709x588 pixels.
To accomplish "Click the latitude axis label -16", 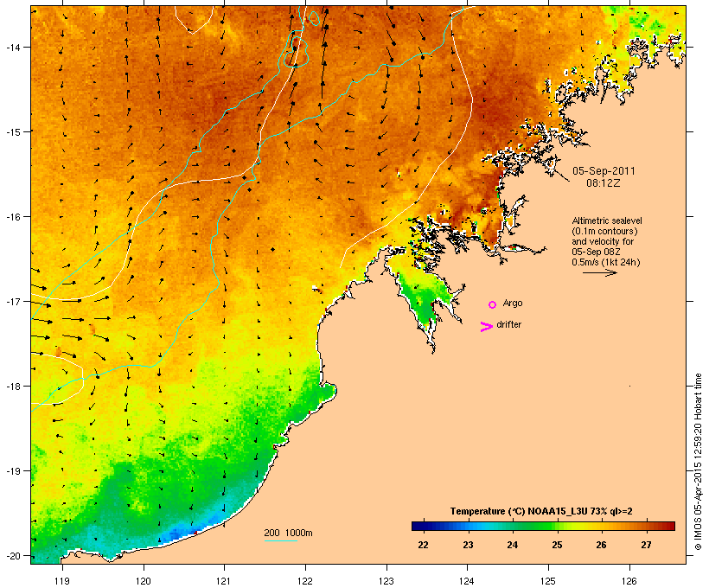I will [x=13, y=217].
